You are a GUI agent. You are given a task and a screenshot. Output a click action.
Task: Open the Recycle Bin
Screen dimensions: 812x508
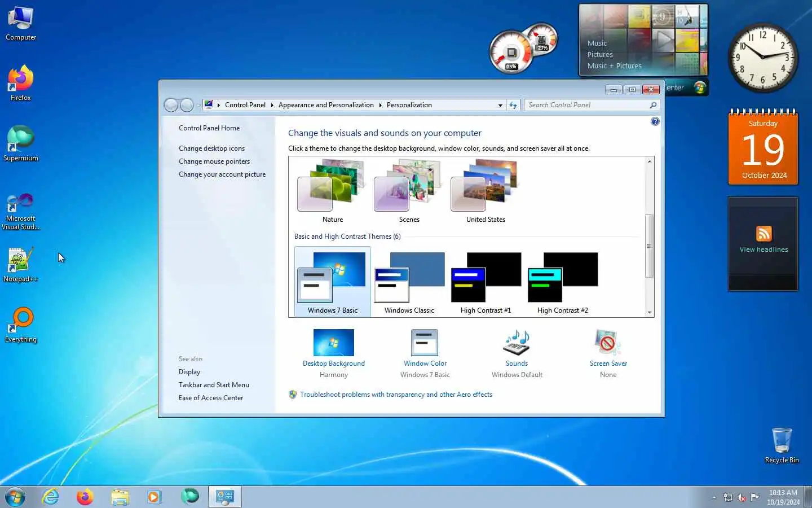[x=782, y=445]
